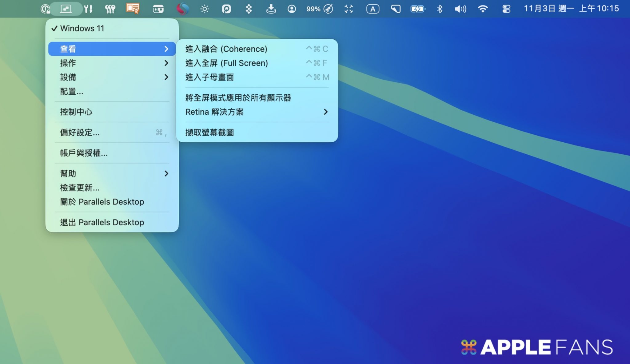Open the Parallels Toolbox wrench icon
The width and height of the screenshot is (630, 364).
coord(88,9)
